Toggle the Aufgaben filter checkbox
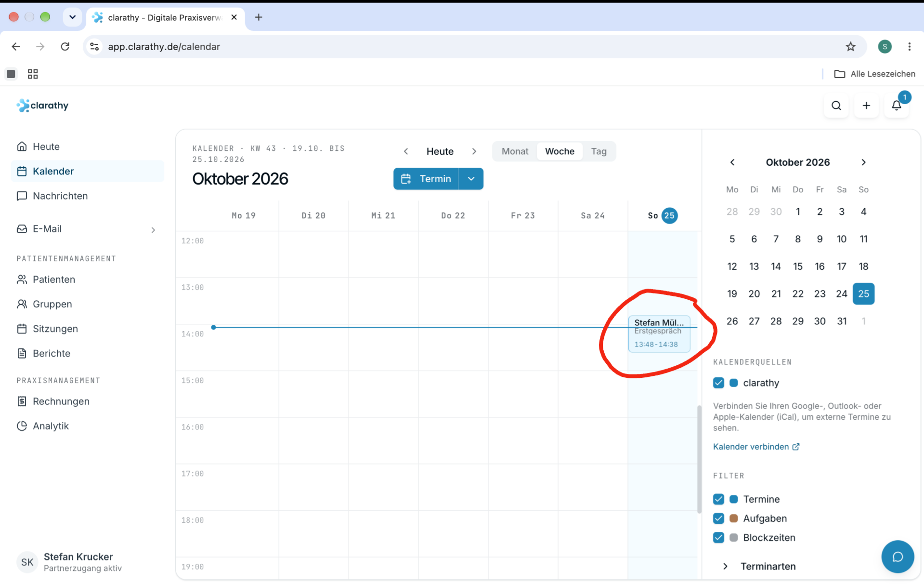 [x=718, y=518]
